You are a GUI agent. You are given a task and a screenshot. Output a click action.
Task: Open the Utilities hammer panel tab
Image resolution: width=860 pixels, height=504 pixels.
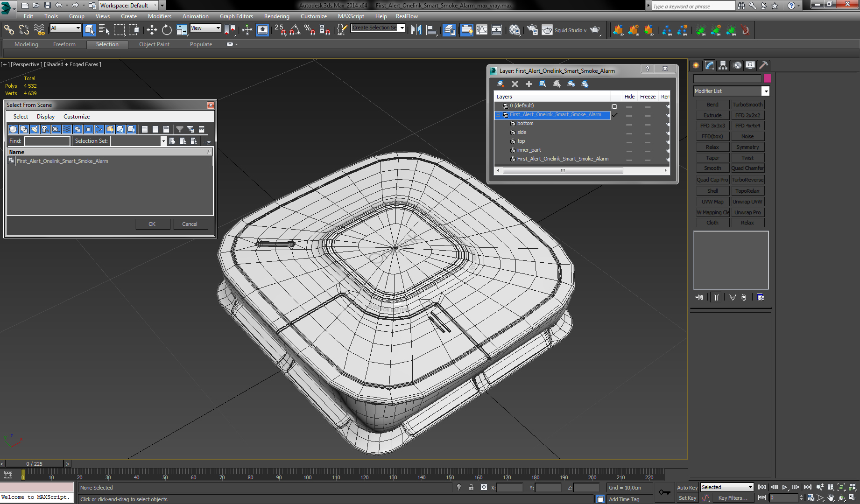click(763, 65)
